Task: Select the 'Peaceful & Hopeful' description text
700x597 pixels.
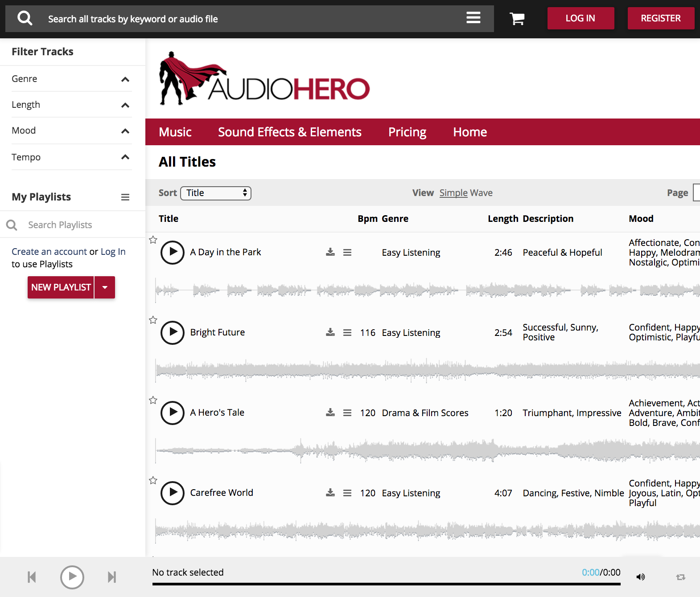Action: point(562,253)
